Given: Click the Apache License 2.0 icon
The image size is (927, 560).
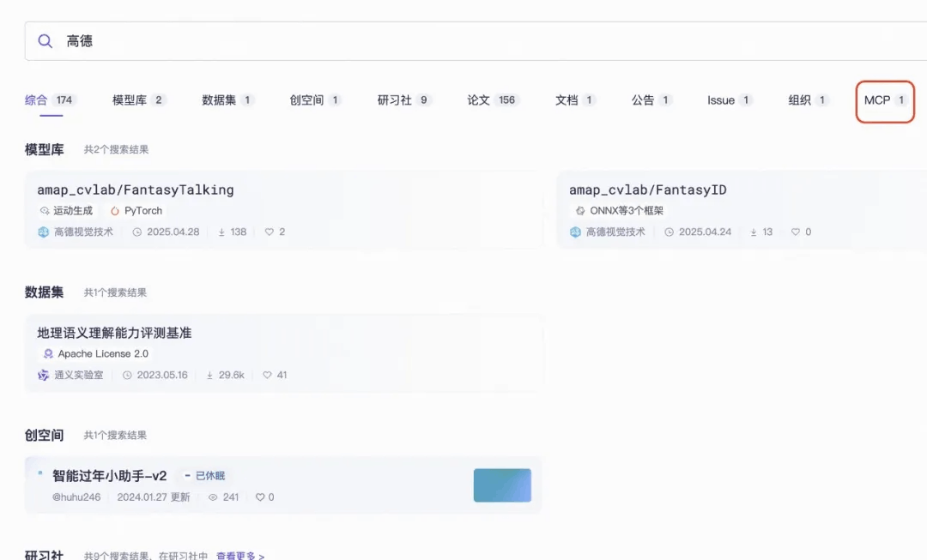Looking at the screenshot, I should click(x=48, y=354).
